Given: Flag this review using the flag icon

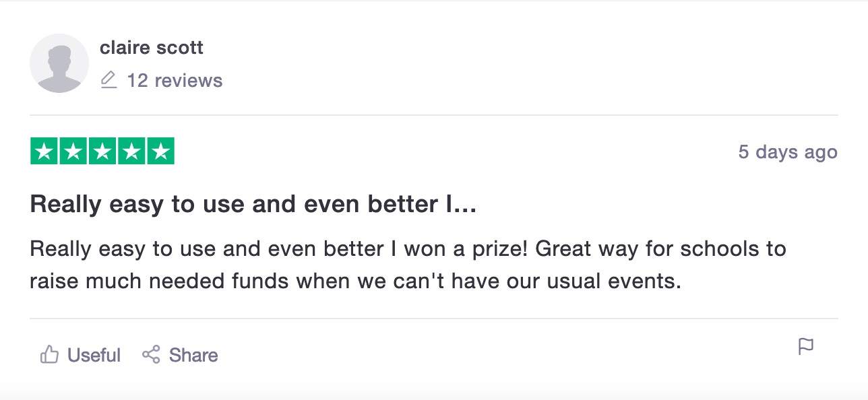Looking at the screenshot, I should pos(806,347).
